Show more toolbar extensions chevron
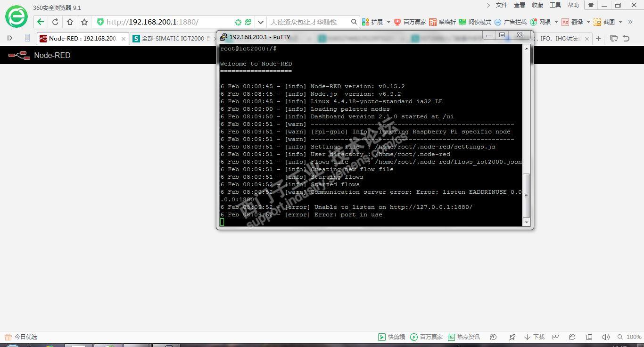 tap(630, 22)
